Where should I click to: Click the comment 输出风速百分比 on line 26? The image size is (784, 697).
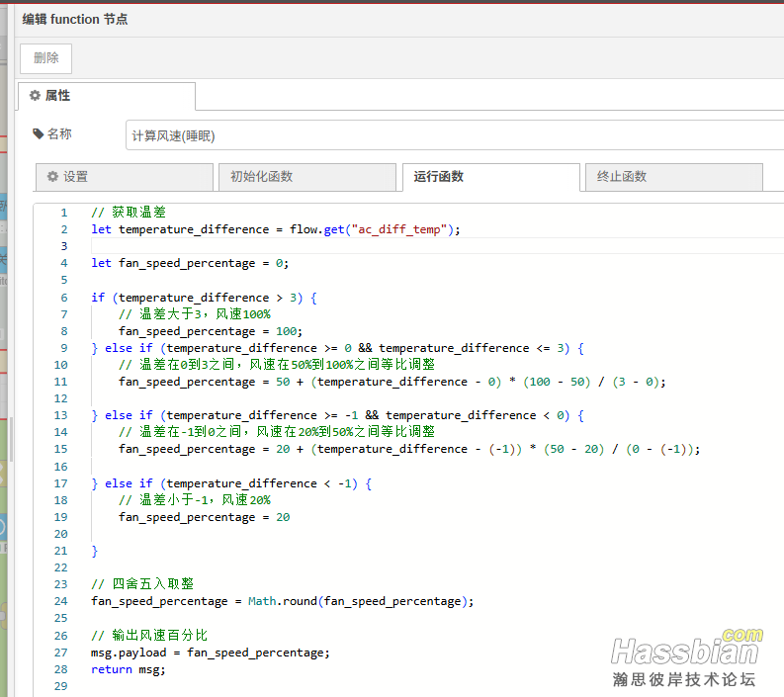(149, 636)
